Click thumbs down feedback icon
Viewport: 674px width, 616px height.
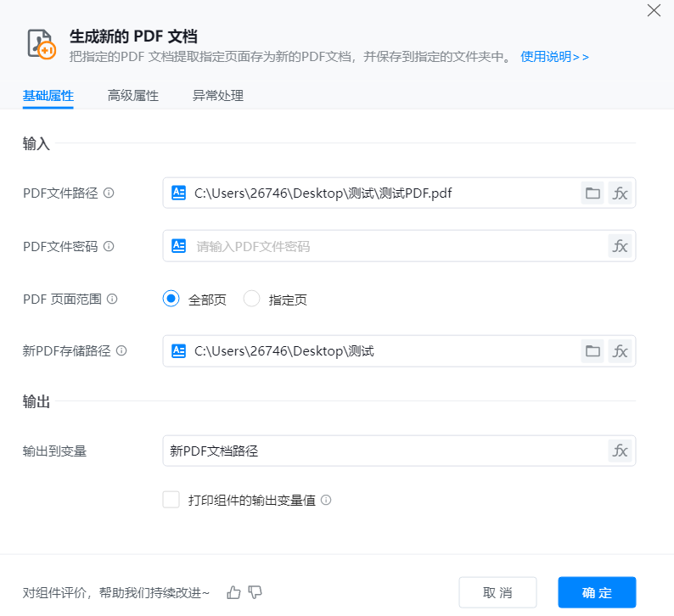[255, 592]
